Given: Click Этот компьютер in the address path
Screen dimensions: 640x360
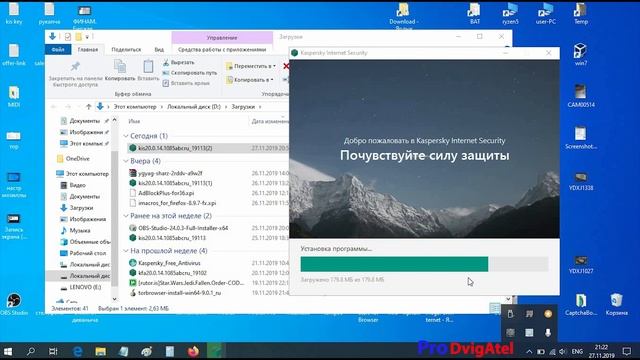Looking at the screenshot, I should coord(135,107).
